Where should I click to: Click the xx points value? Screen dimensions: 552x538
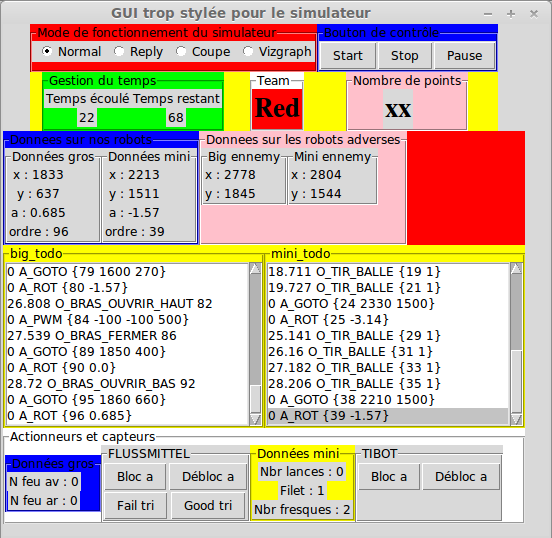pos(398,108)
